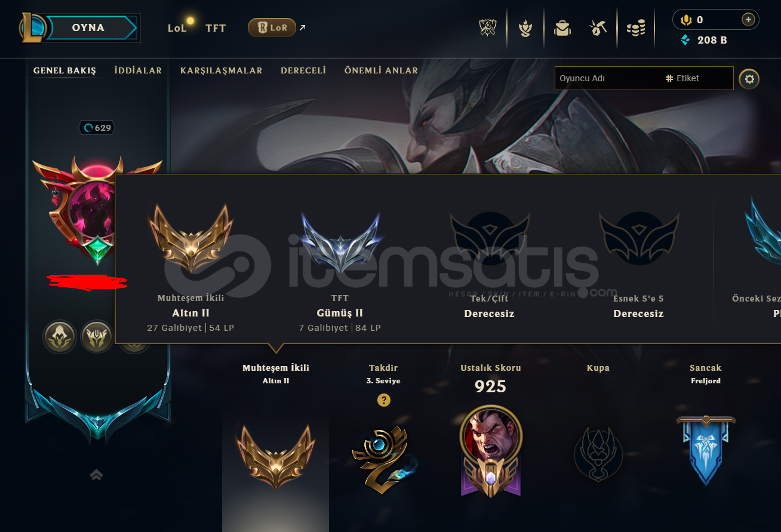Viewport: 781px width, 532px height.
Task: Open the Store coins icon
Action: (636, 27)
